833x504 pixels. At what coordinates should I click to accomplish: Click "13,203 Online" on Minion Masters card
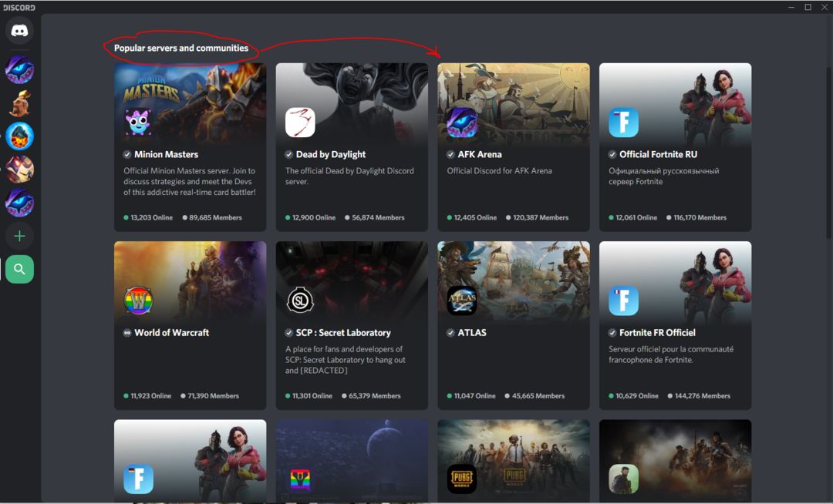click(151, 217)
